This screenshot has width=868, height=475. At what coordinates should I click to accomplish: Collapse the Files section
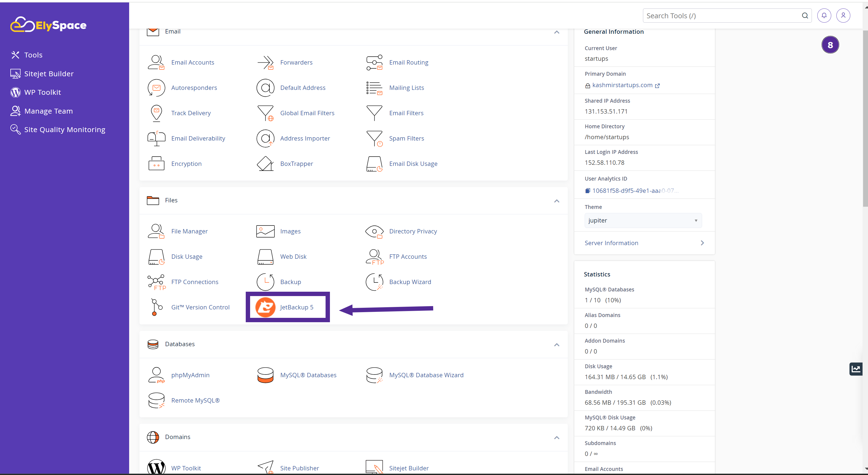[556, 201]
